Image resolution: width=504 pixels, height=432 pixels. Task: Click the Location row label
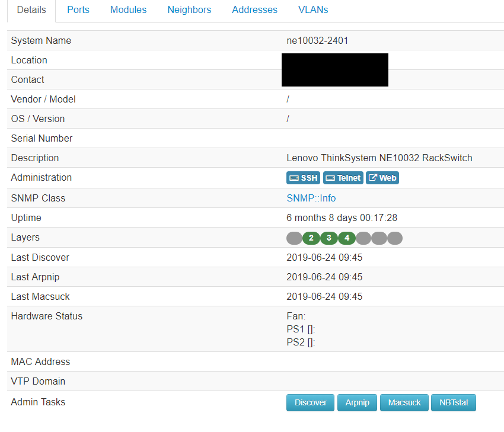[29, 60]
